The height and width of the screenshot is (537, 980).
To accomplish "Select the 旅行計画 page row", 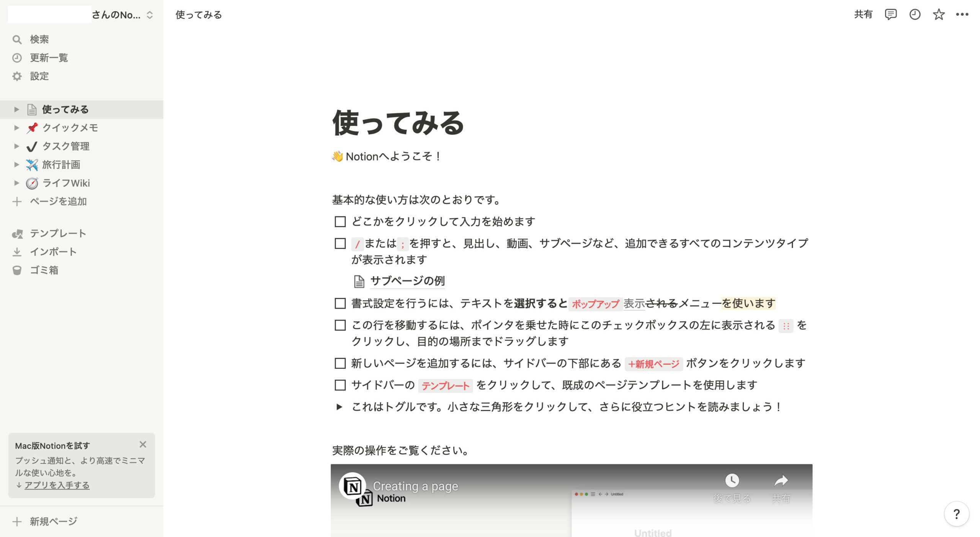I will 82,165.
